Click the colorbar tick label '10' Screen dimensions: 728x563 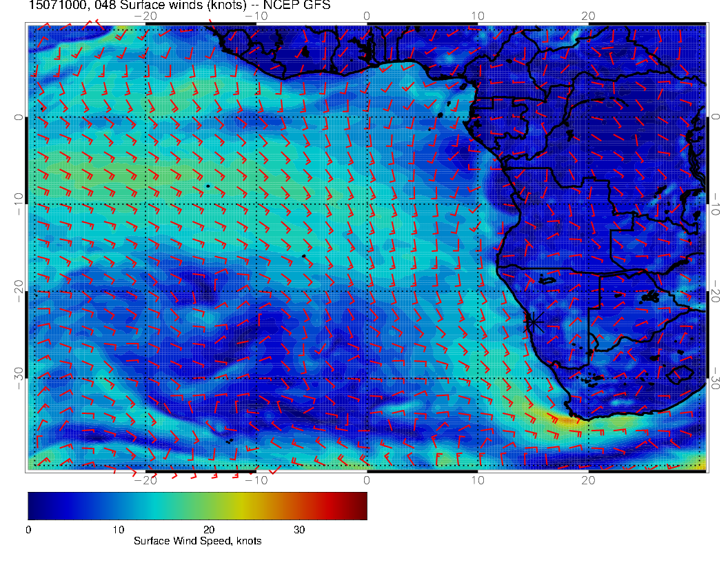point(119,530)
